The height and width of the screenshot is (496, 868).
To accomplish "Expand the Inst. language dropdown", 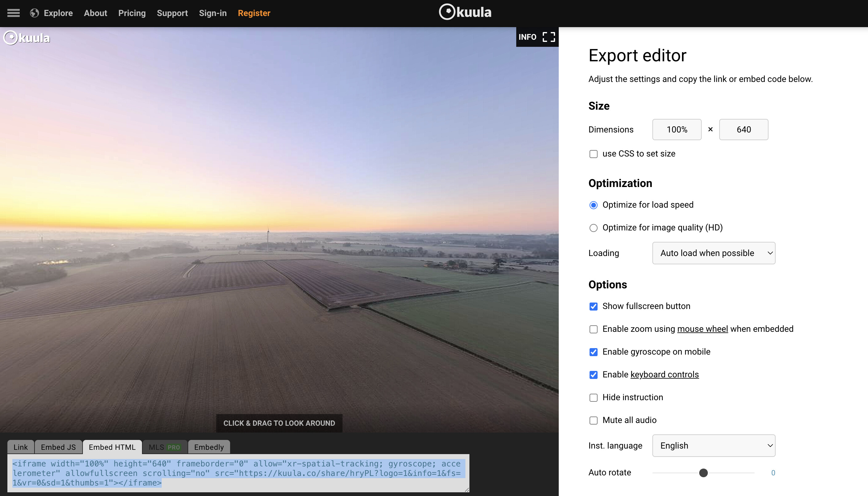I will point(713,445).
